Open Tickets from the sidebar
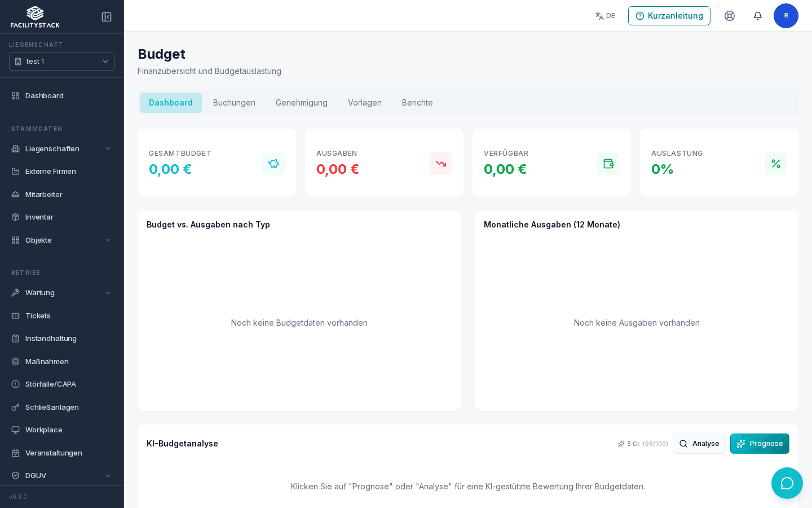The height and width of the screenshot is (508, 812). pos(62,316)
